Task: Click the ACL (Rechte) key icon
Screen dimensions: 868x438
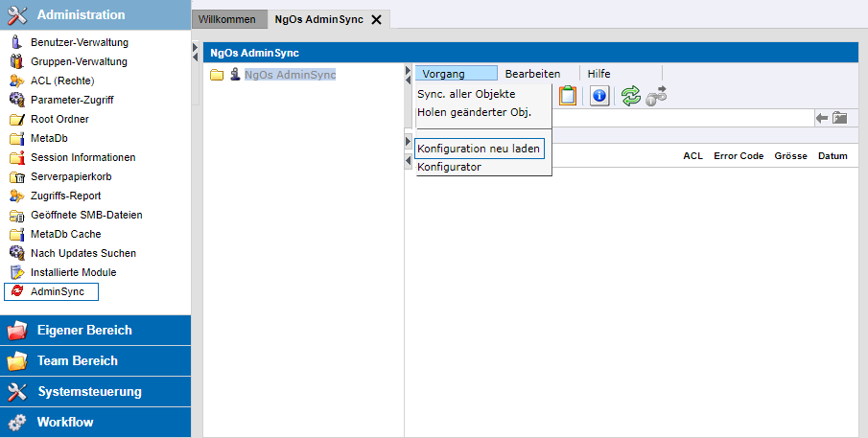Action: click(17, 81)
